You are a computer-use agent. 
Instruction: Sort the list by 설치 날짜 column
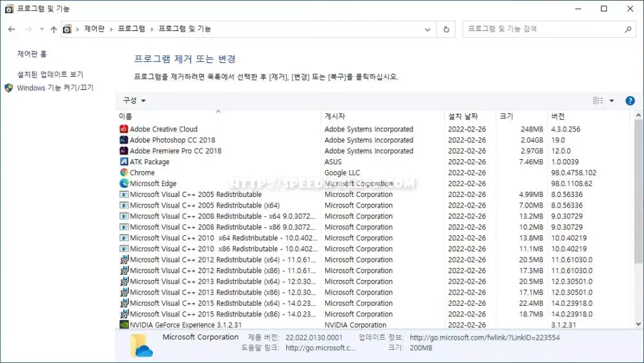point(470,116)
